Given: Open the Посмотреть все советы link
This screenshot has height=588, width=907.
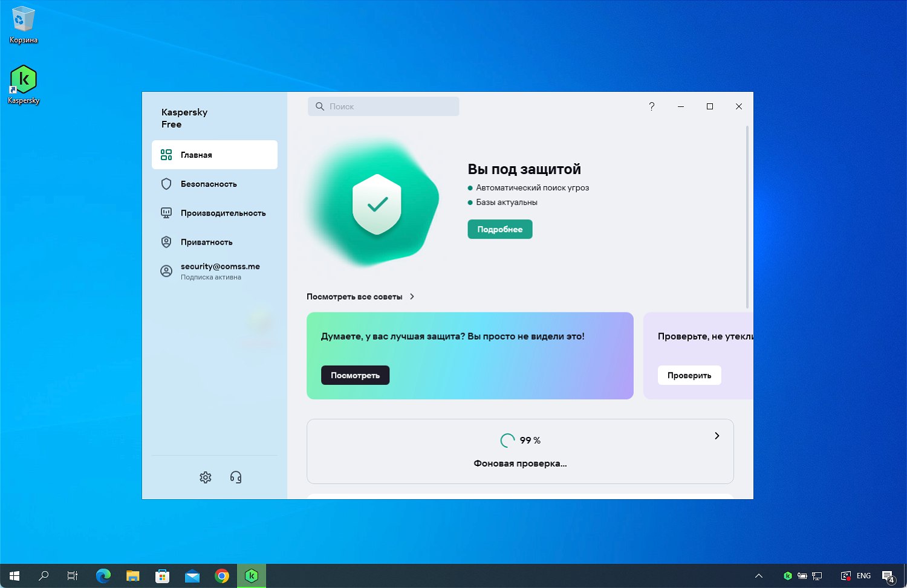Looking at the screenshot, I should click(x=354, y=297).
